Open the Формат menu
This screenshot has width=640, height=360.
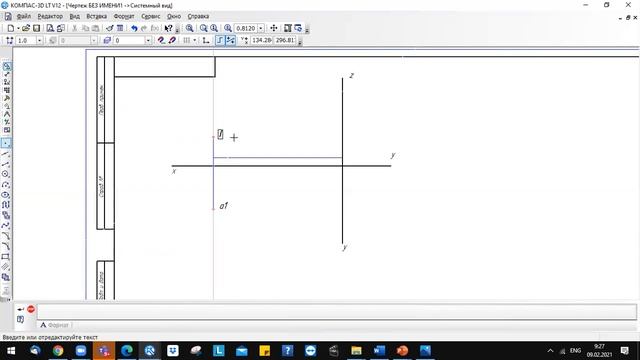coord(124,16)
